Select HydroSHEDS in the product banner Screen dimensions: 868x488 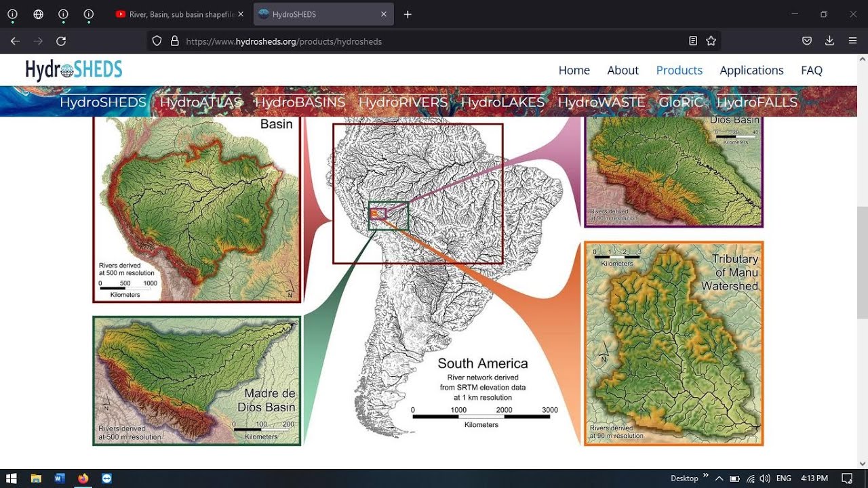point(103,102)
